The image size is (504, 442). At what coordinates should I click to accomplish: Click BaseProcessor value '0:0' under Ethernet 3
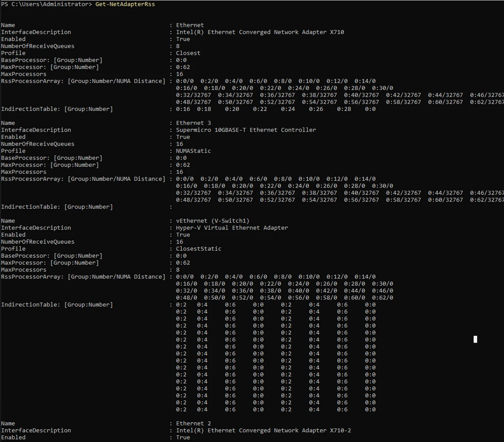pyautogui.click(x=181, y=158)
